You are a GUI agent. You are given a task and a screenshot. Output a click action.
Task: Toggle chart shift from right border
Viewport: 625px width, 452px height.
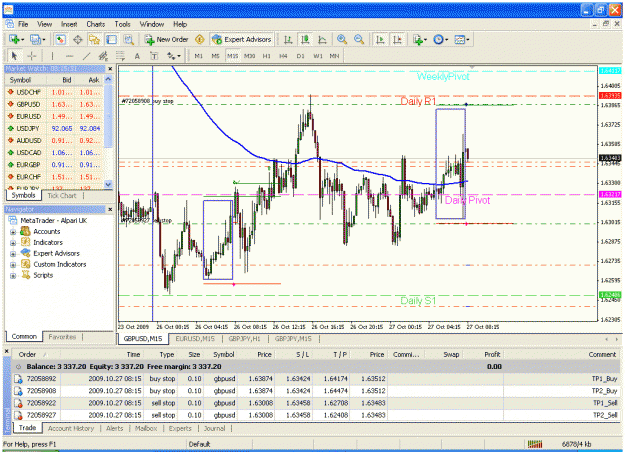tap(397, 39)
